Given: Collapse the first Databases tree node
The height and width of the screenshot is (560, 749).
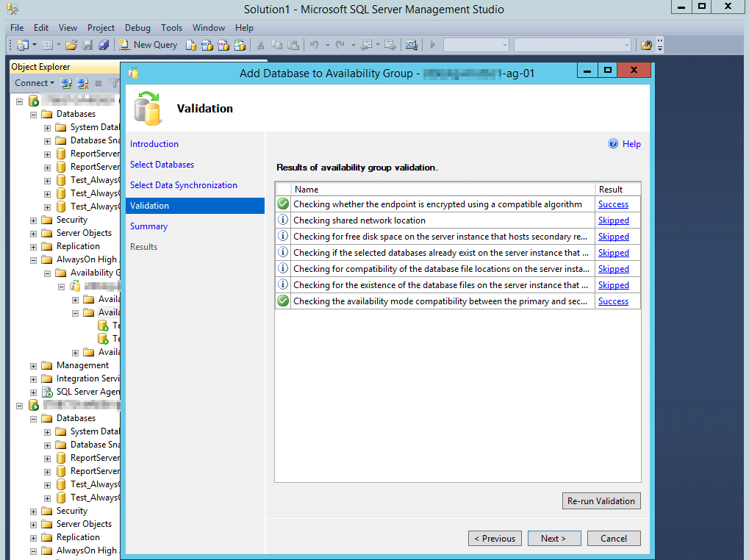Looking at the screenshot, I should pyautogui.click(x=33, y=115).
